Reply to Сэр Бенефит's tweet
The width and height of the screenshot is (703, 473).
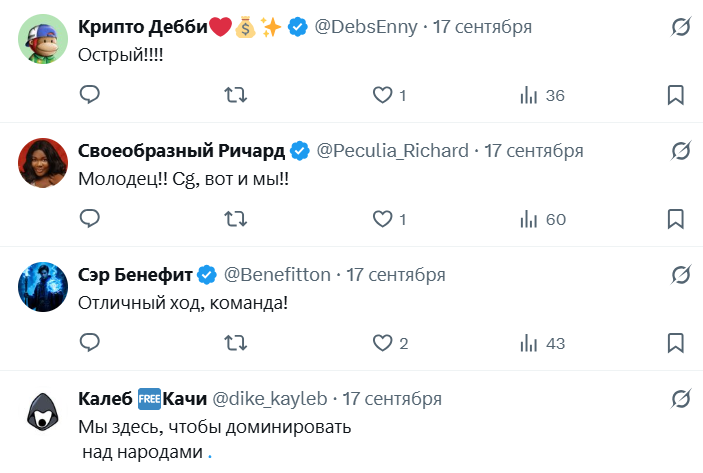tap(90, 343)
